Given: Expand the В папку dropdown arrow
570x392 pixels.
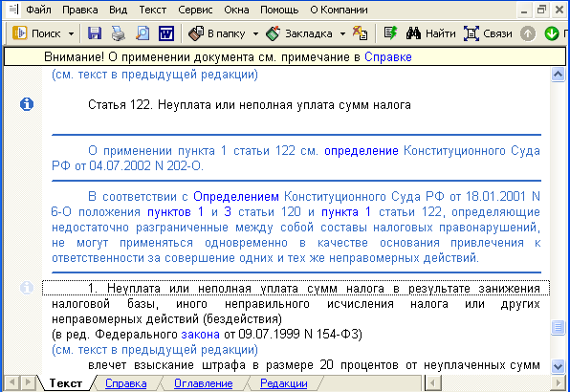Looking at the screenshot, I should click(x=255, y=33).
